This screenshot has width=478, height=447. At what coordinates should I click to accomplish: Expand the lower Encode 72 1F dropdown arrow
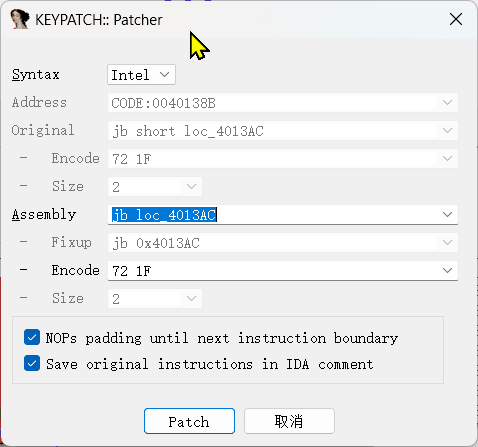click(447, 270)
